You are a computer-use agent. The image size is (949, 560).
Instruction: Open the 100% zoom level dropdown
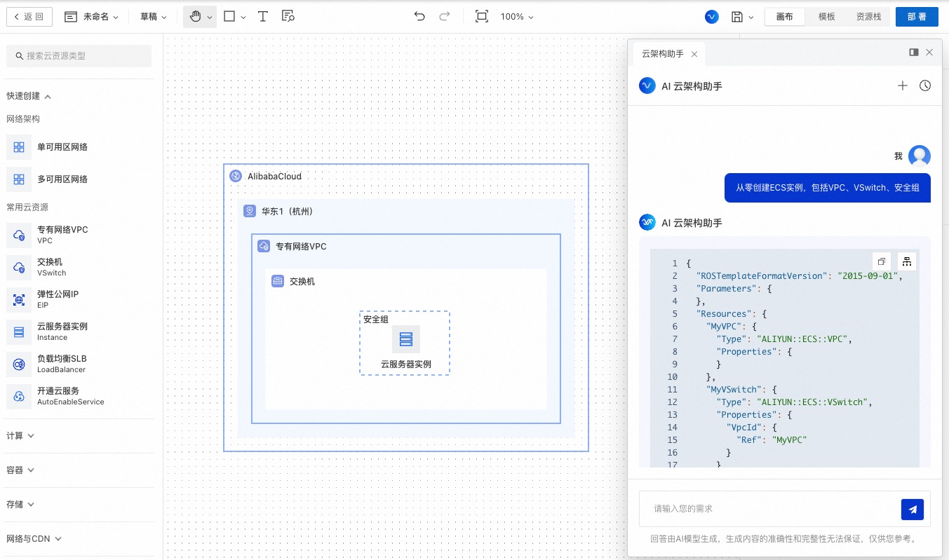[517, 17]
